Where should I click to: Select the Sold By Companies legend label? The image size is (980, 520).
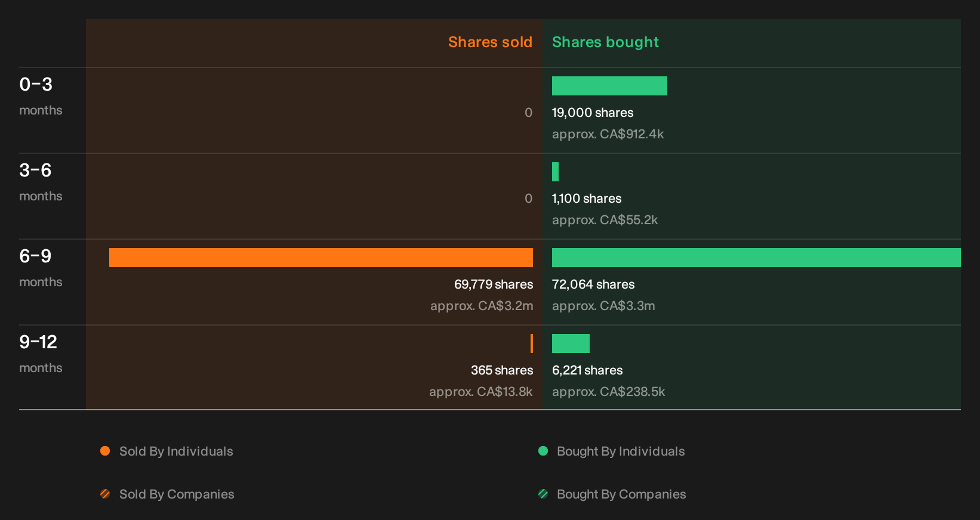(177, 494)
